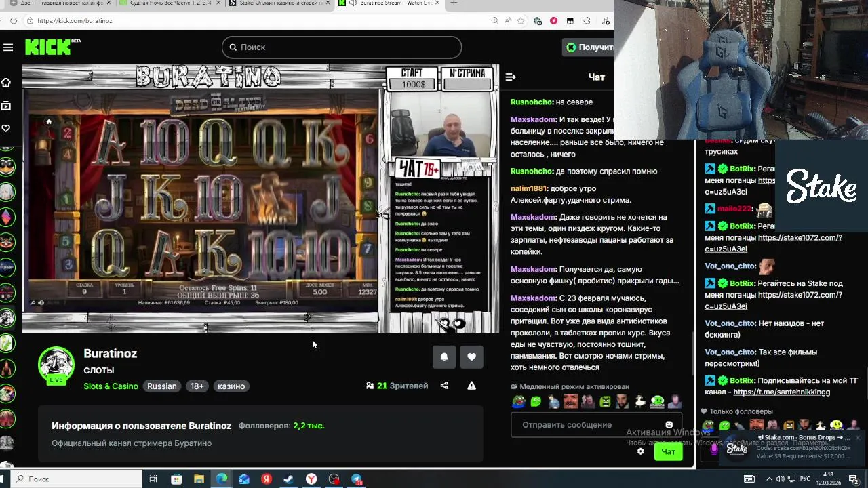Open t.me/santehnikkingg link in second chat
The image size is (868, 488).
[781, 392]
